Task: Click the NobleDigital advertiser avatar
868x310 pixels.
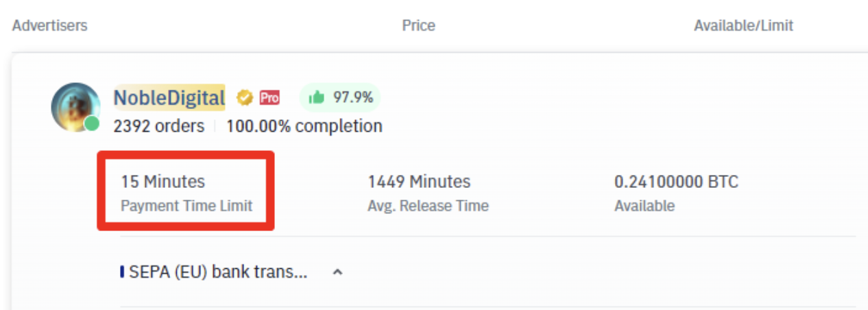Action: tap(75, 107)
